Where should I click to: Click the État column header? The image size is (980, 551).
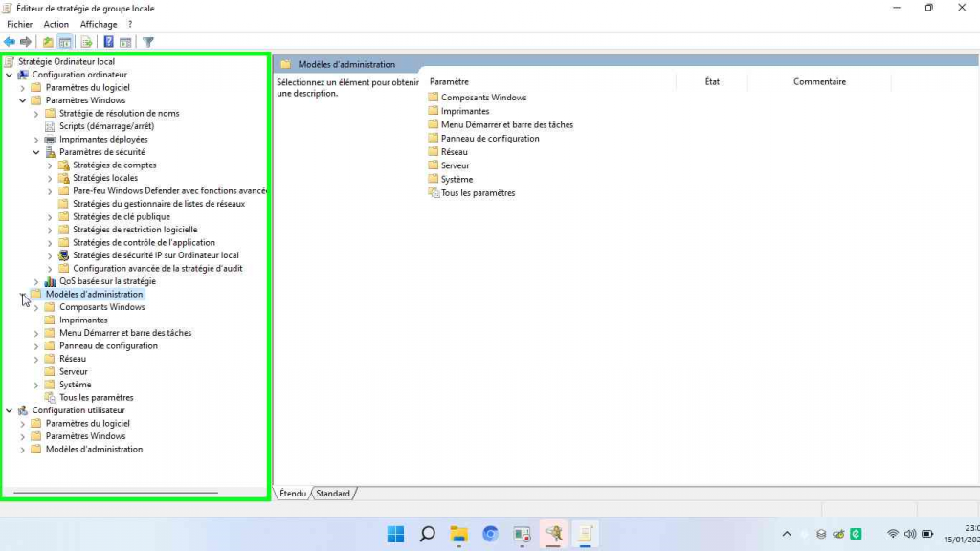(x=712, y=82)
